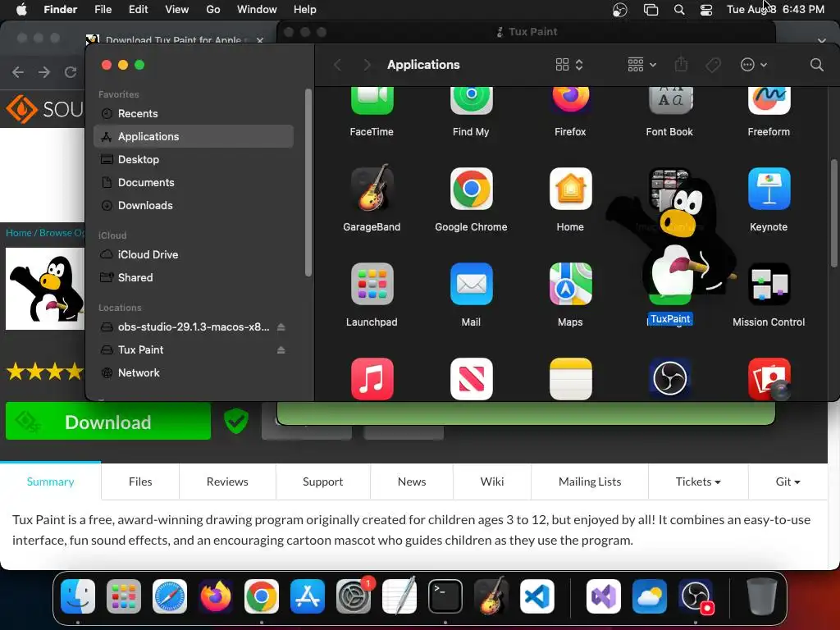The width and height of the screenshot is (840, 630).
Task: Select the Home app icon
Action: tap(570, 189)
